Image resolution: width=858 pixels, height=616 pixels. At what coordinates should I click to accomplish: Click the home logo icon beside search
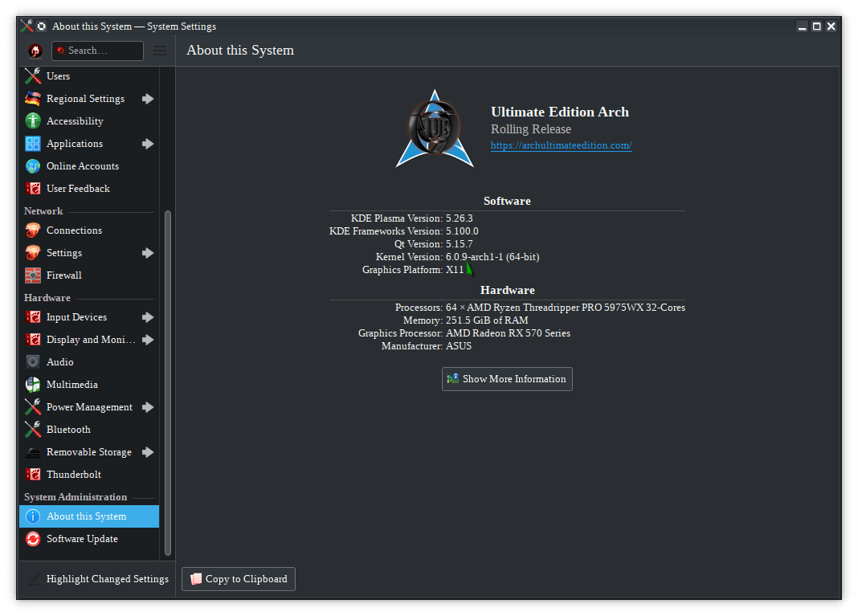35,51
